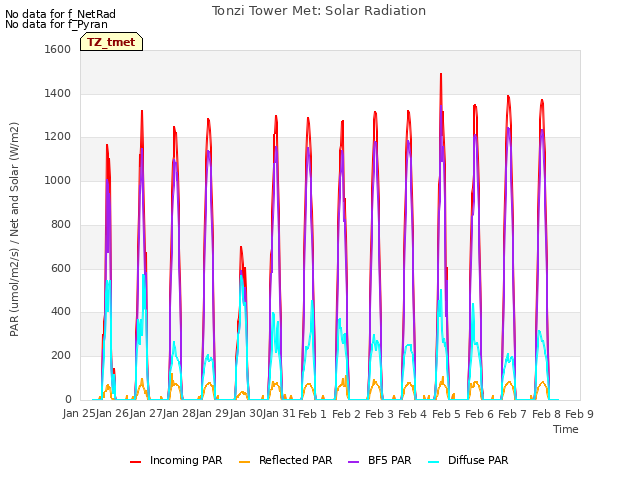This screenshot has height=480, width=640.
Task: Click the BF5 PAR legend label
Action: (x=390, y=460)
